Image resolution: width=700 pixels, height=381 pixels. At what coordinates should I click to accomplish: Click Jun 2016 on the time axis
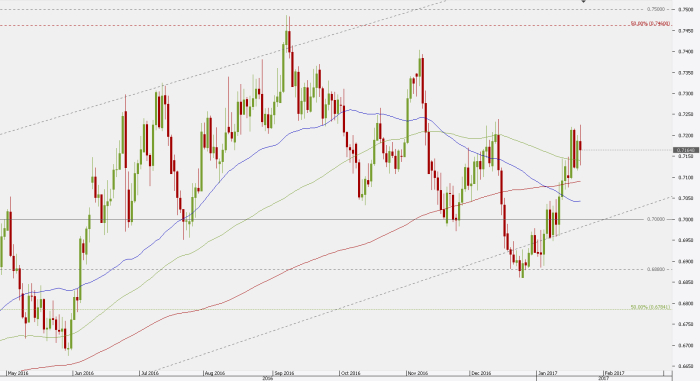click(83, 373)
